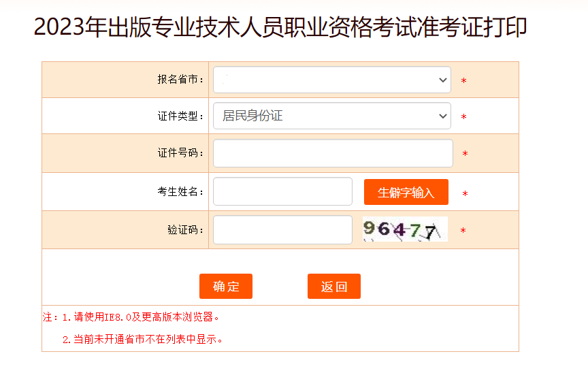This screenshot has height=371, width=588.
Task: Select the 证件号码 label
Action: click(180, 153)
